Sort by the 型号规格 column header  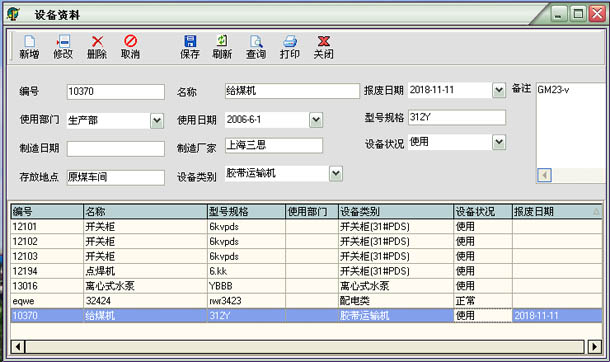246,212
